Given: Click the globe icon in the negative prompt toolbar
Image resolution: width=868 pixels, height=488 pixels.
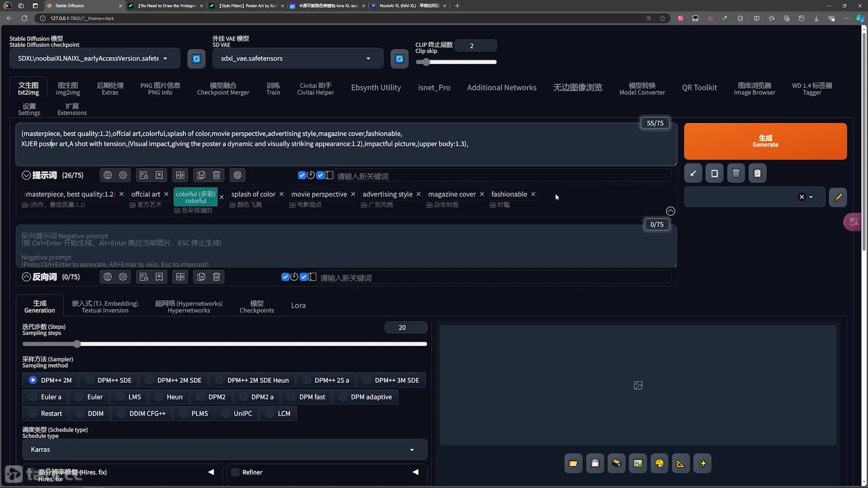Looking at the screenshot, I should 108,277.
